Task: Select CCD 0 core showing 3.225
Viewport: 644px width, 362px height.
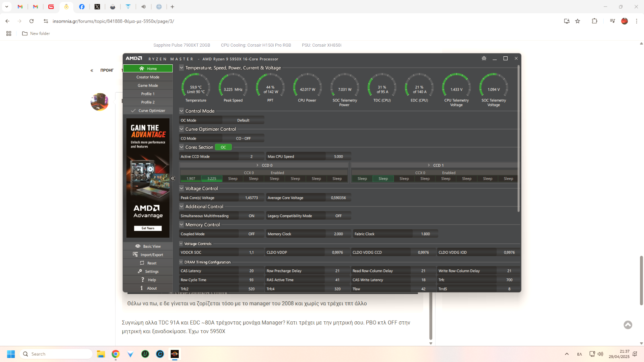Action: click(x=212, y=179)
